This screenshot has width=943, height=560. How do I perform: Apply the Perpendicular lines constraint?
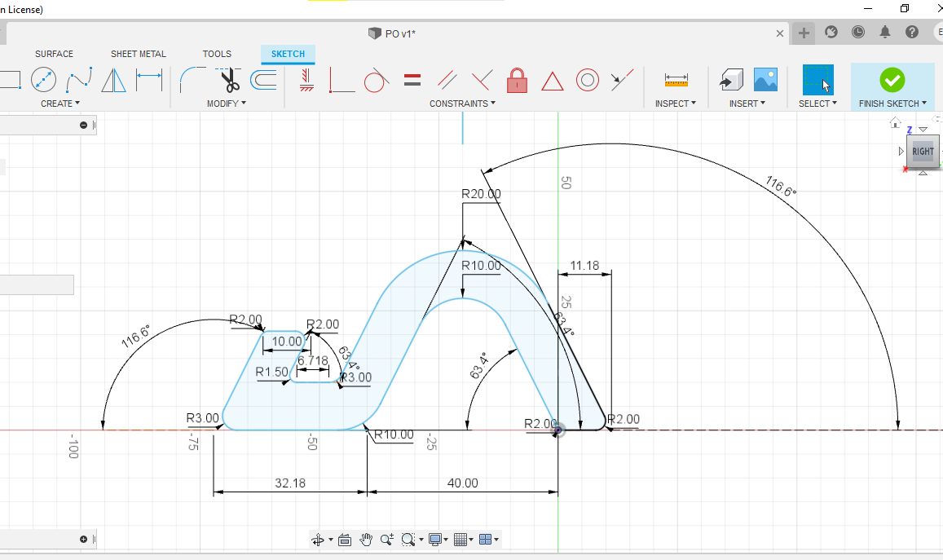[482, 80]
